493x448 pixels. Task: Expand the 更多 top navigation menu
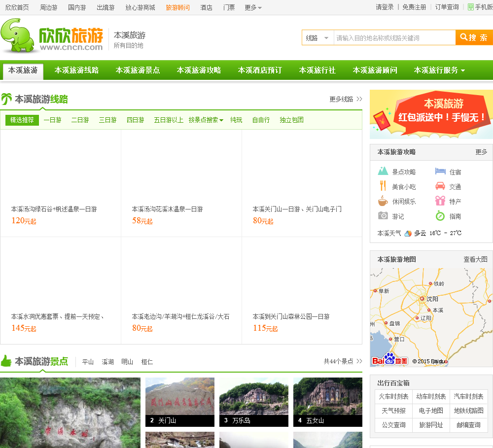253,7
